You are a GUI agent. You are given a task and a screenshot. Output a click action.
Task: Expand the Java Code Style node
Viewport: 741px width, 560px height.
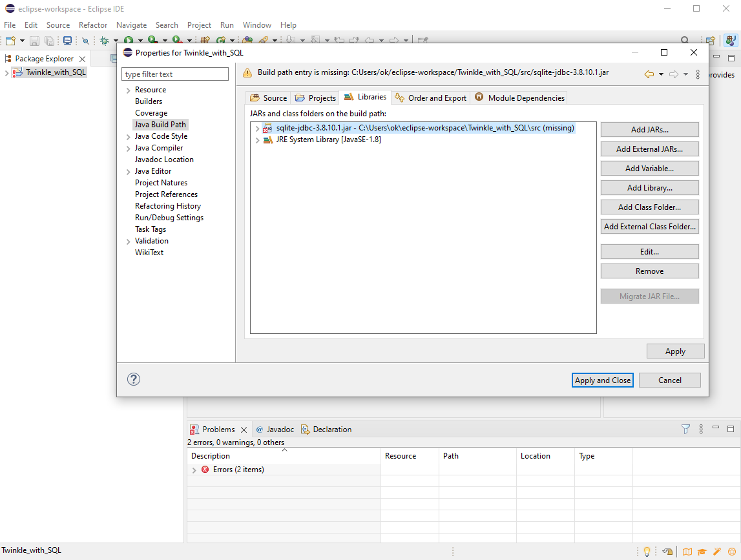point(128,136)
